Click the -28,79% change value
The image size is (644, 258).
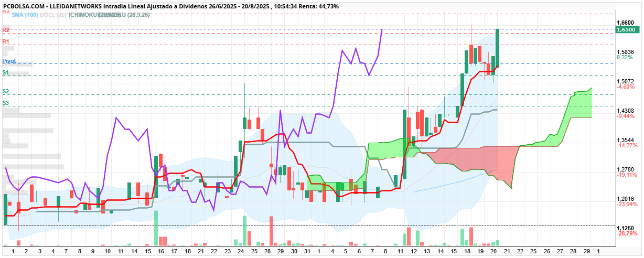[x=627, y=234]
